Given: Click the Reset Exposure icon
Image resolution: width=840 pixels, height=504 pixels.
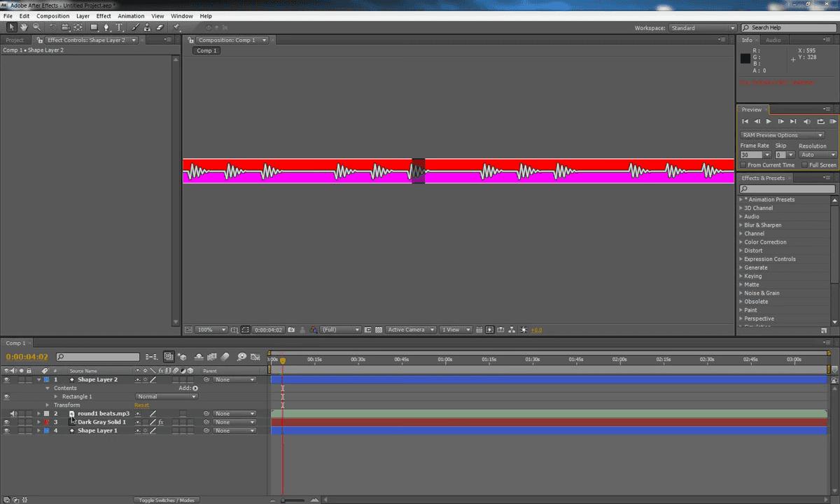Looking at the screenshot, I should click(x=524, y=330).
